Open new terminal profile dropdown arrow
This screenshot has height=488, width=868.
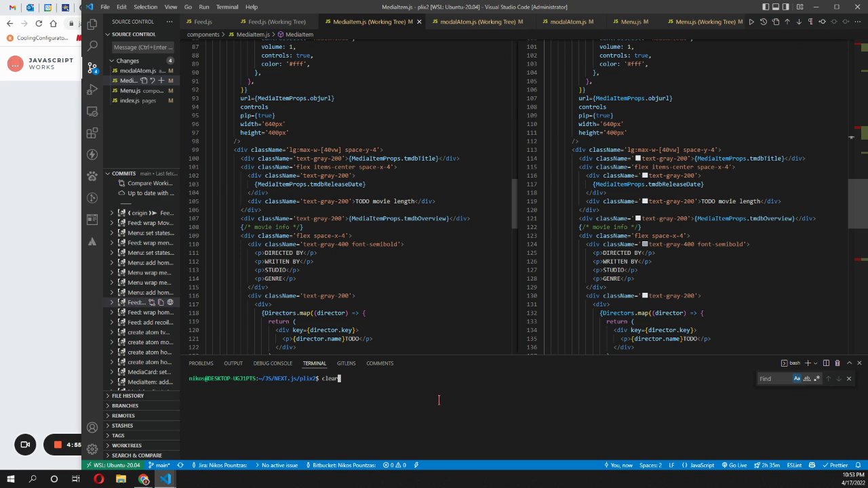pyautogui.click(x=816, y=363)
